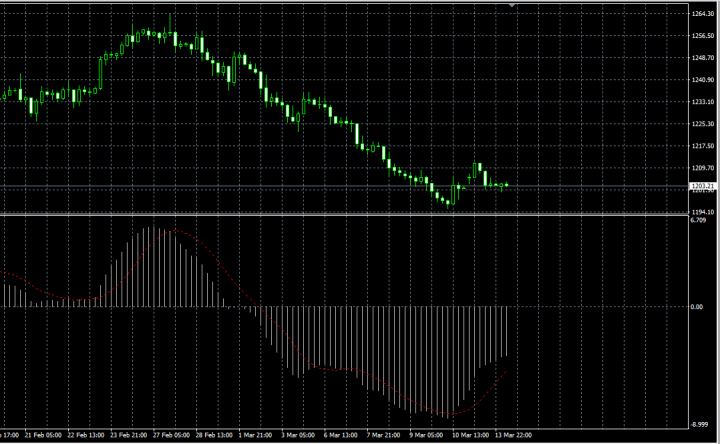Click the 1217.50 price axis label

tap(701, 146)
